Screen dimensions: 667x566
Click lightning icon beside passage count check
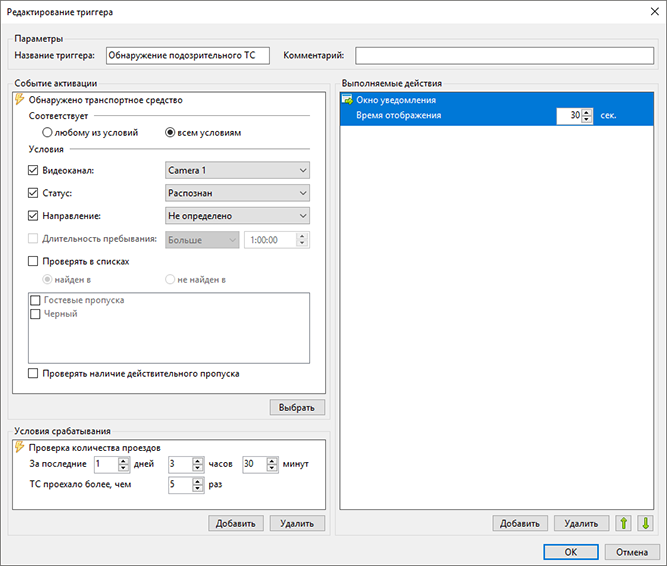tap(20, 447)
